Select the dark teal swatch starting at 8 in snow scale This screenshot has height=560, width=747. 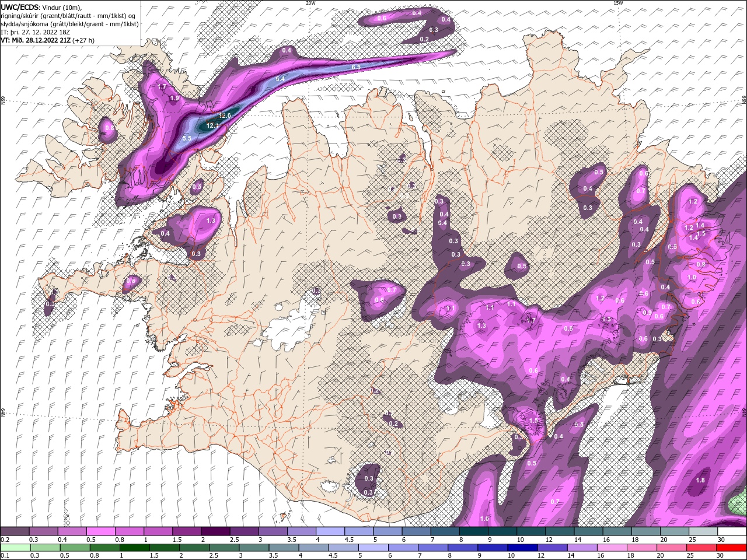[x=473, y=531]
